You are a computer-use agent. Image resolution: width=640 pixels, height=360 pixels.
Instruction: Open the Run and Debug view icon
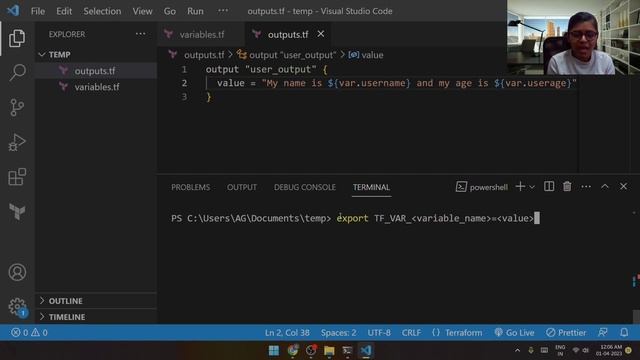click(x=17, y=142)
